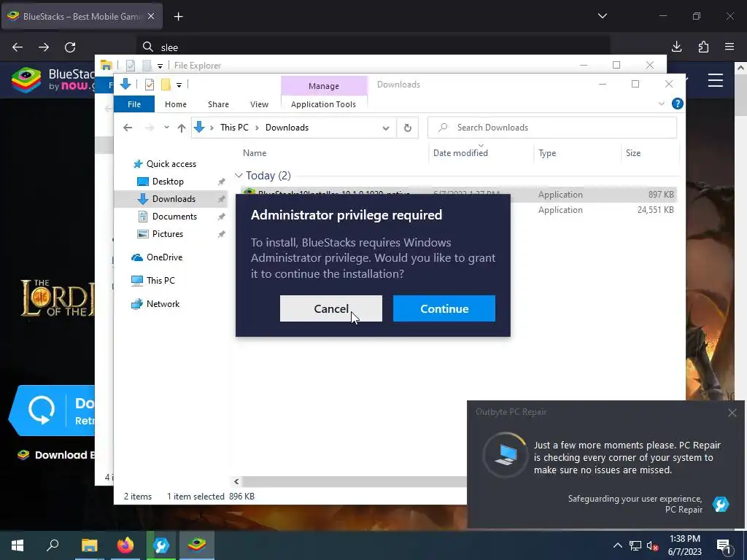
Task: Open the Share ribbon tab
Action: 218,104
